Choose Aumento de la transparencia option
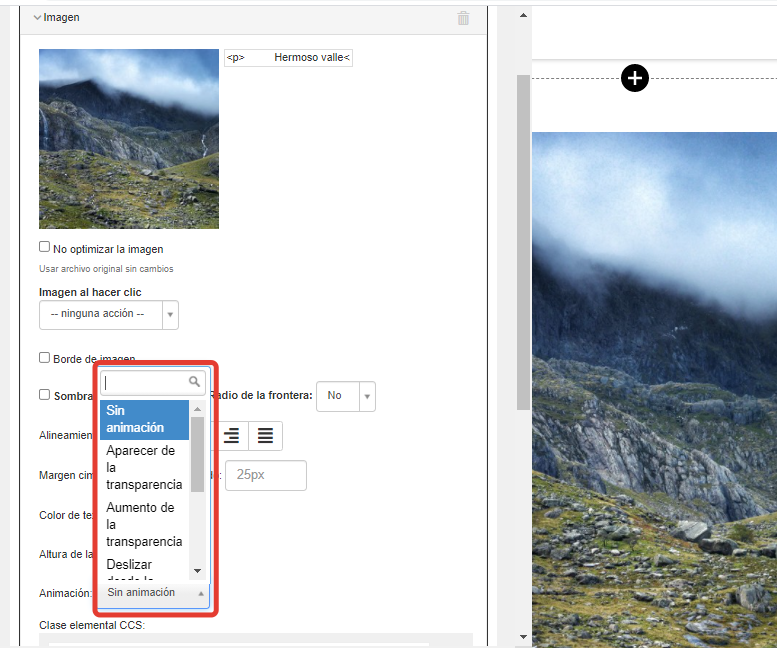The image size is (777, 648). pyautogui.click(x=144, y=525)
